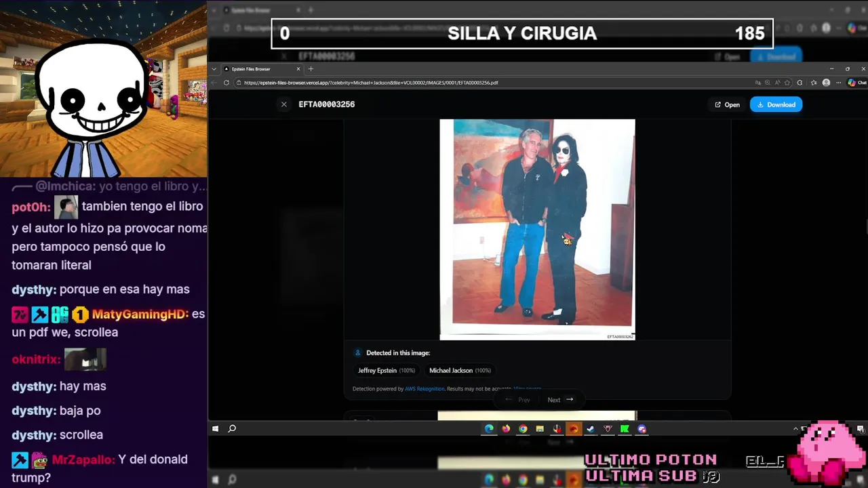
Task: Click the browser address bar URL
Action: pos(371,83)
